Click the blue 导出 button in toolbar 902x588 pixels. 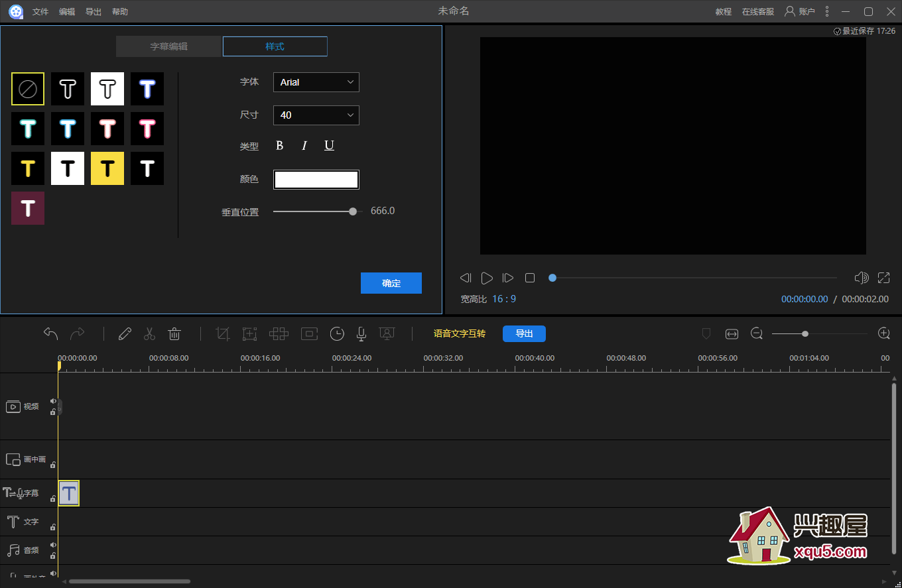pyautogui.click(x=524, y=333)
